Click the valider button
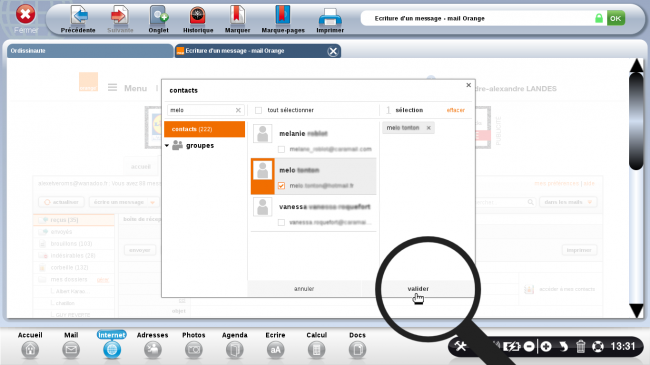This screenshot has height=365, width=650. (418, 289)
